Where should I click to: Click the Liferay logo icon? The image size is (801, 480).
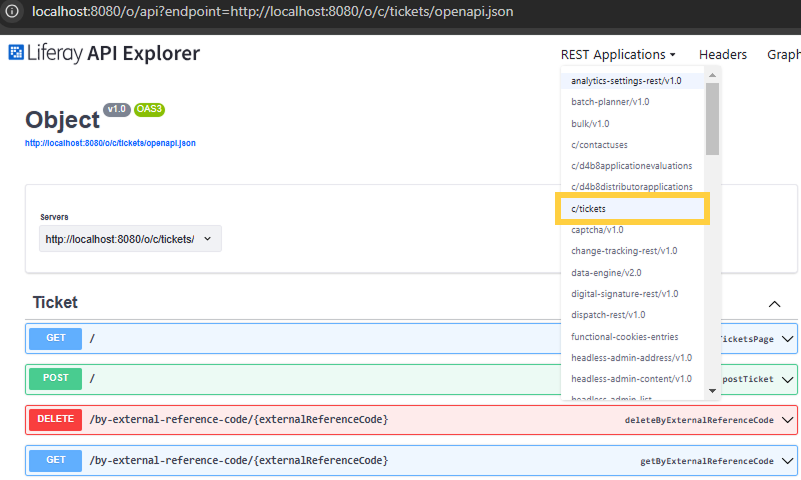tap(16, 52)
